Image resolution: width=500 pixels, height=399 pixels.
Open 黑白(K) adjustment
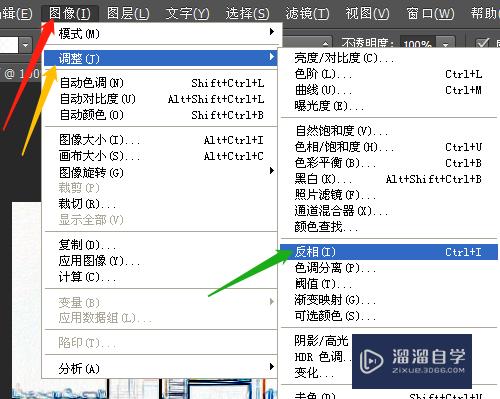coord(389,179)
